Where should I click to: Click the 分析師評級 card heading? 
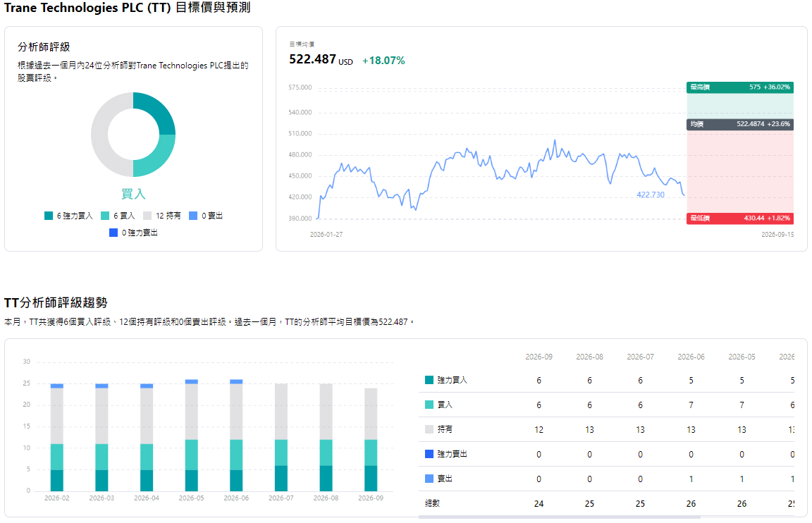(x=44, y=47)
